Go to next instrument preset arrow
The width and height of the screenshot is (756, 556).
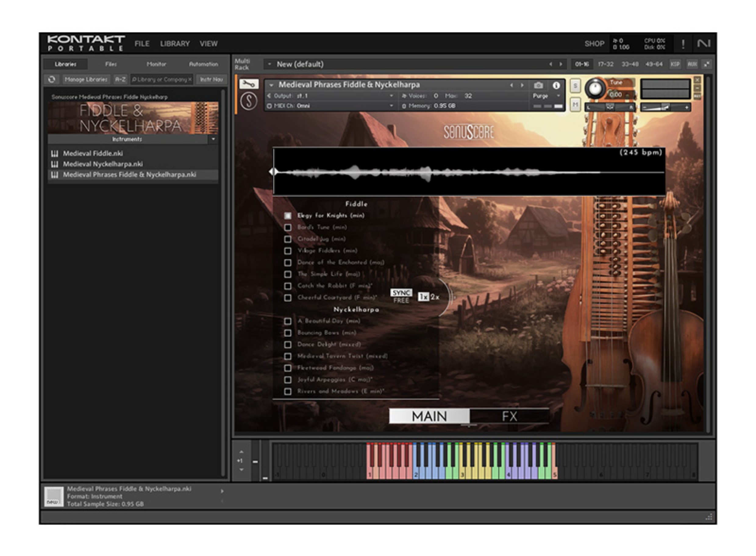[522, 85]
